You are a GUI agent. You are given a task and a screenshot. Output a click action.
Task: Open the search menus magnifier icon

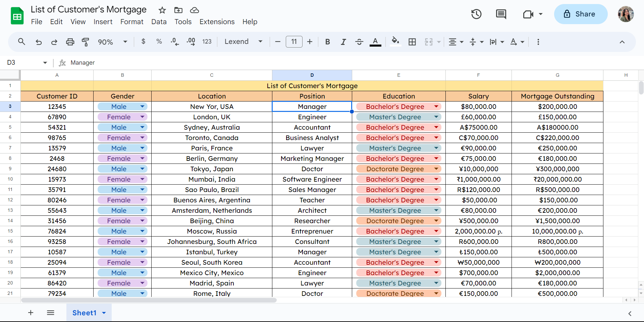(21, 42)
